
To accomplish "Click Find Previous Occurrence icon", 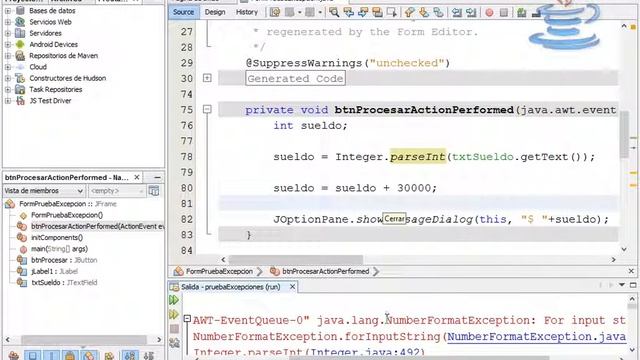I will [349, 12].
